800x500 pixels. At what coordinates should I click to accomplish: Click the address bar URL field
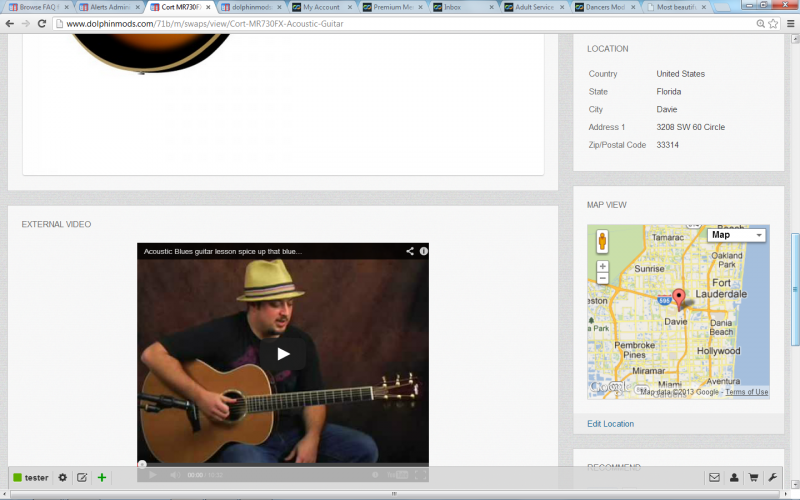click(x=403, y=23)
